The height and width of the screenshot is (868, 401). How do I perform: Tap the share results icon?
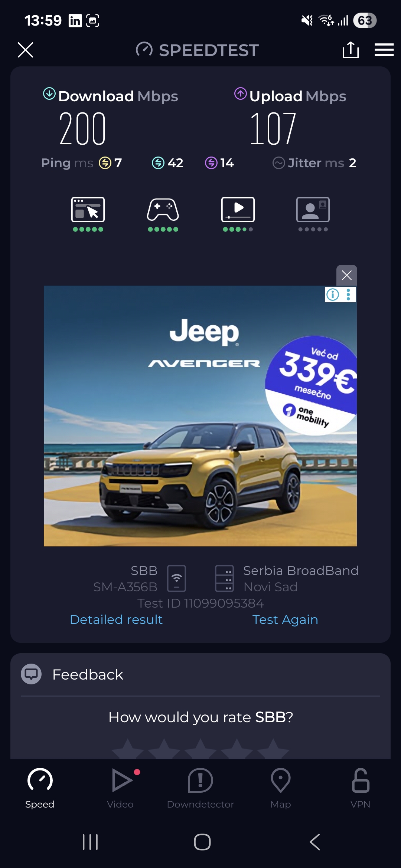[x=351, y=50]
